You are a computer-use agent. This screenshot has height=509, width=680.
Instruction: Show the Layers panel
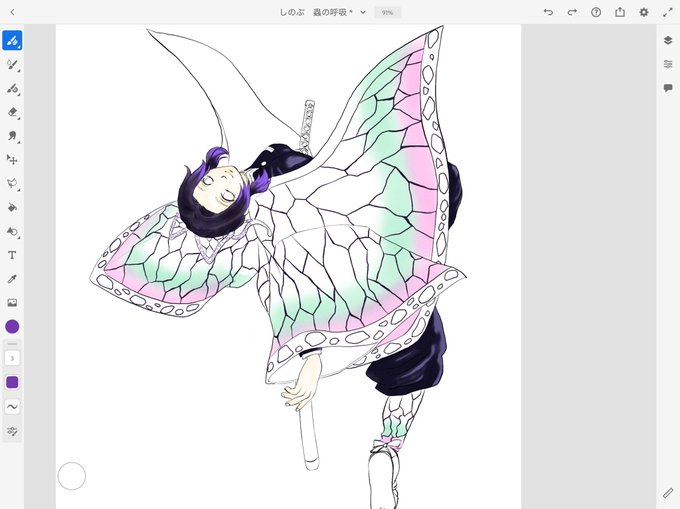point(668,40)
